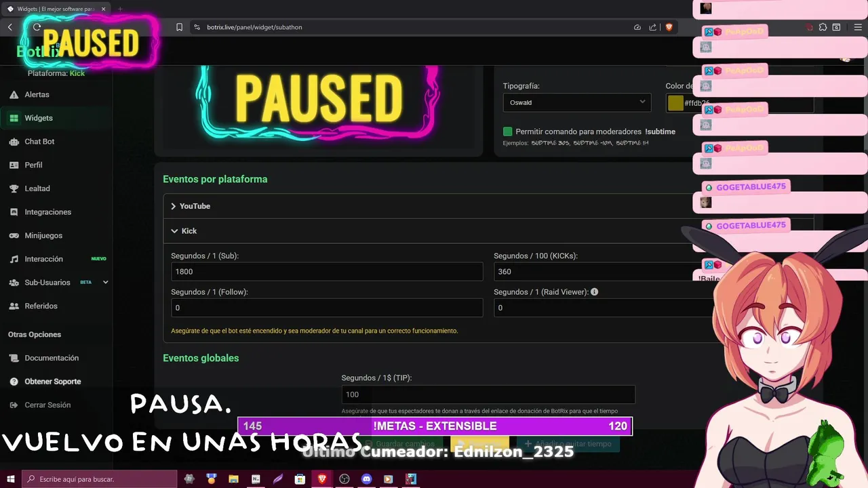The image size is (868, 488).
Task: Click the bookmark icon in the address bar
Action: point(179,27)
